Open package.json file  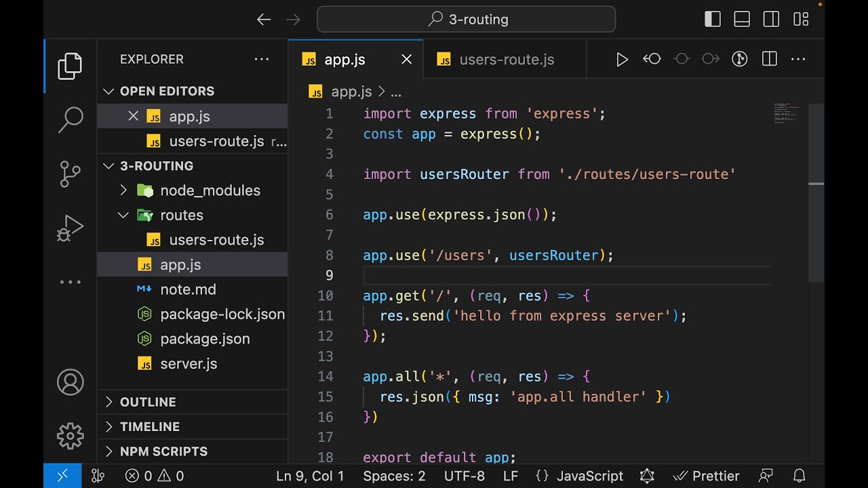(x=193, y=339)
